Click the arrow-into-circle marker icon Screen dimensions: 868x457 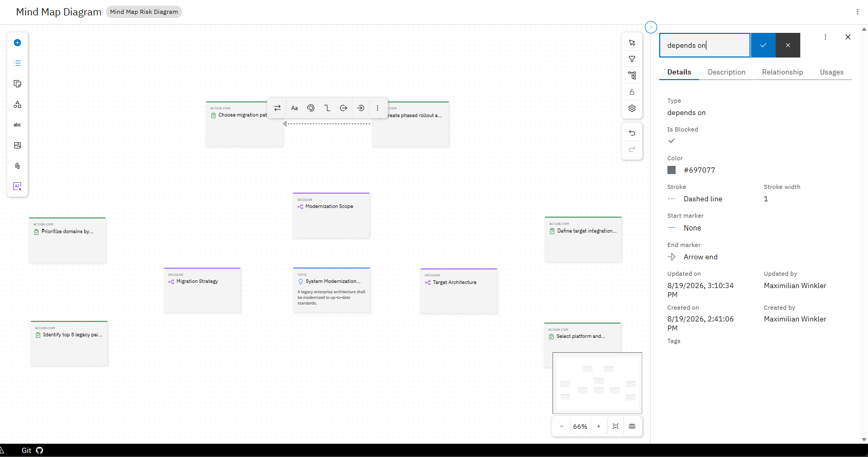pos(361,108)
